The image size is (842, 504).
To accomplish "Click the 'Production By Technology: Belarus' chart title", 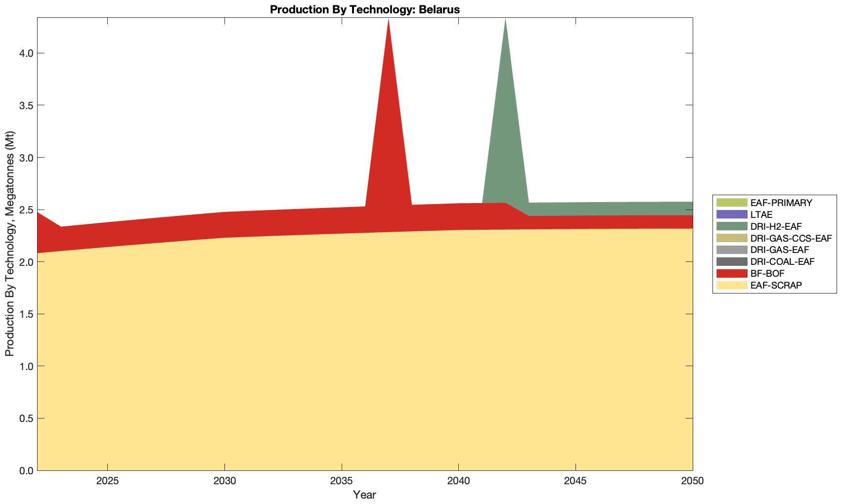I will (x=365, y=9).
